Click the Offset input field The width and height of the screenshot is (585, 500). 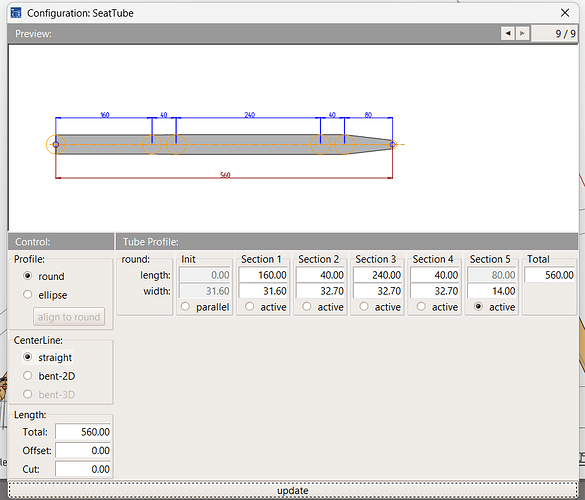pos(84,450)
